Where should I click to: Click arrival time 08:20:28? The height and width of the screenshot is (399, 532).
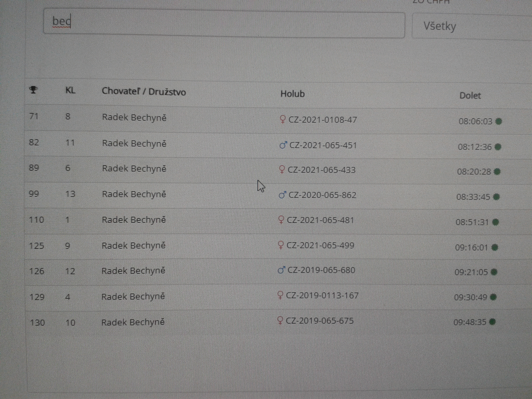pos(474,172)
